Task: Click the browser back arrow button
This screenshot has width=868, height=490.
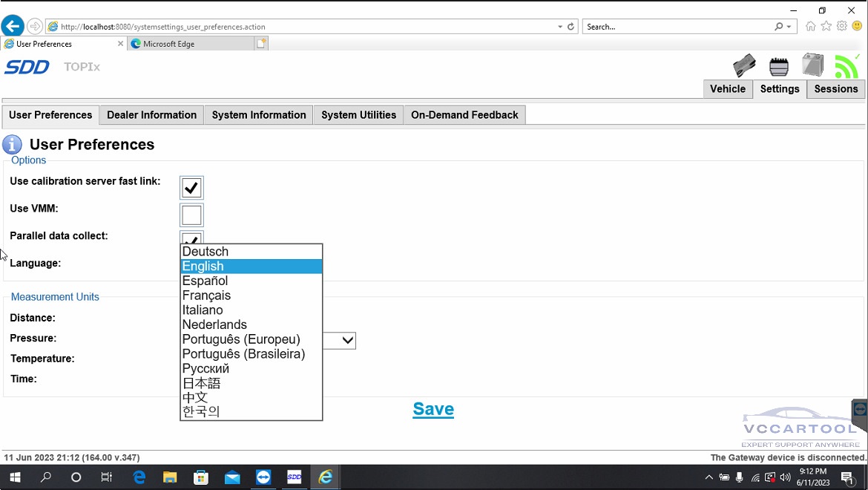Action: [x=12, y=27]
